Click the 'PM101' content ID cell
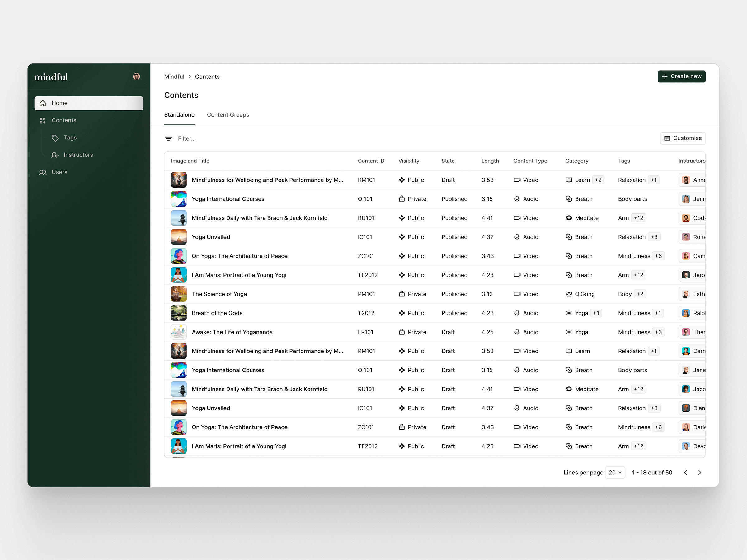Screen dimensions: 747x560 (x=366, y=294)
